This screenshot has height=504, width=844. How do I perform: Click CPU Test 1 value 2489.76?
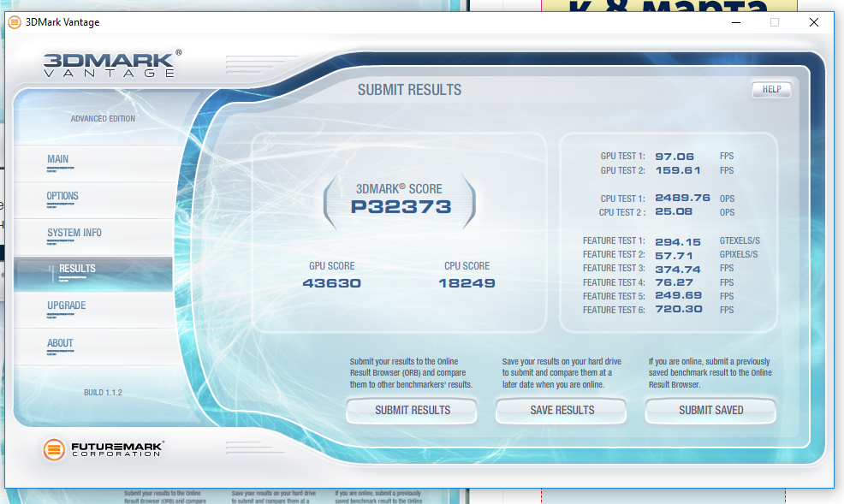click(682, 198)
